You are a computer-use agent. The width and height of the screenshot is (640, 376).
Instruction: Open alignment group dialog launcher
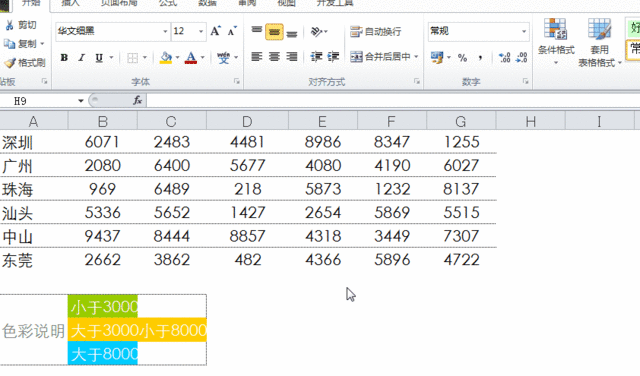point(417,82)
